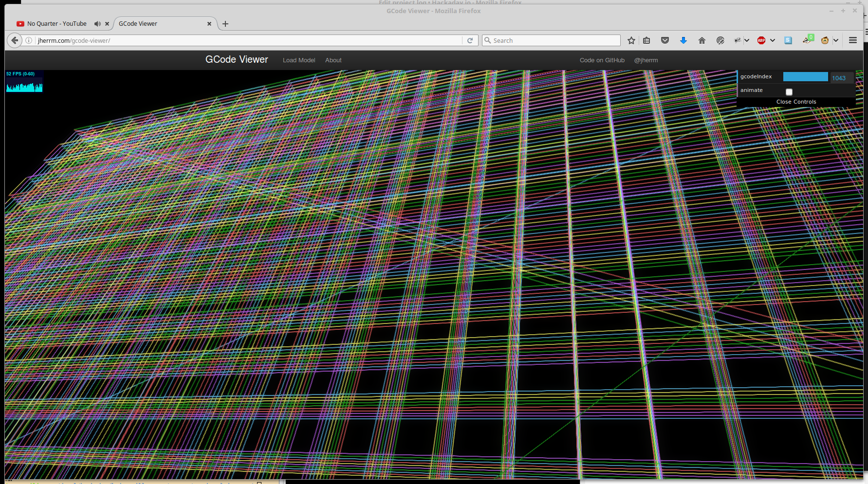This screenshot has height=484, width=868.
Task: Save page to Pocket
Action: click(665, 40)
